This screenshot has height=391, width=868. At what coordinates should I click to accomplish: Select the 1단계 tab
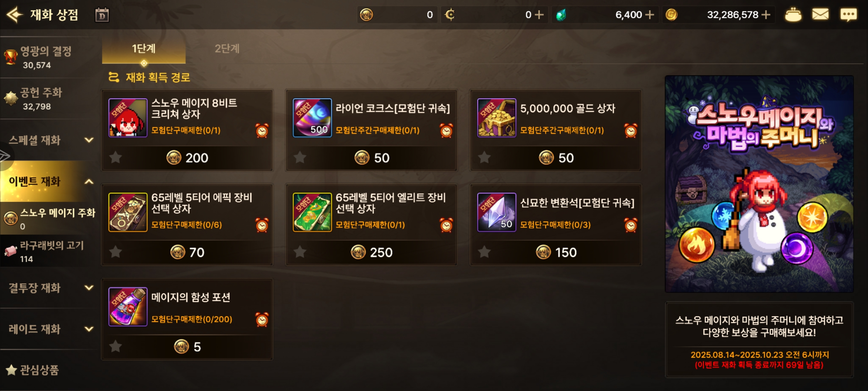144,49
